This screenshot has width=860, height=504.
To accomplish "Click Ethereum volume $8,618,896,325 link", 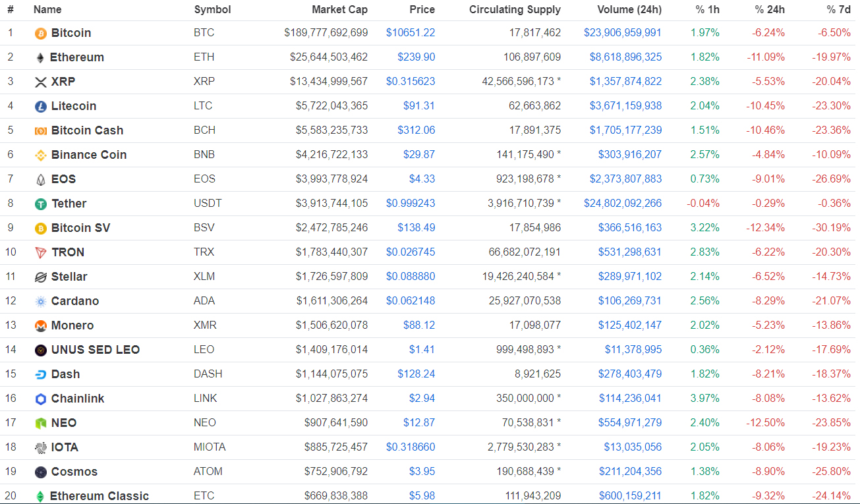I will (x=625, y=57).
